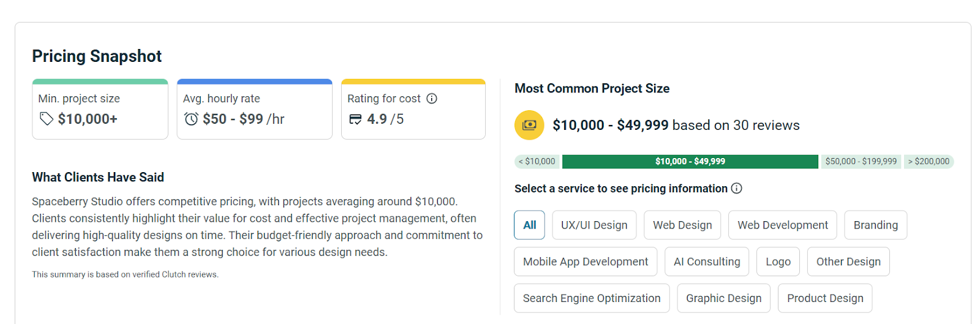The width and height of the screenshot is (980, 324).
Task: Click the < $10,000 bar segment
Action: 537,162
